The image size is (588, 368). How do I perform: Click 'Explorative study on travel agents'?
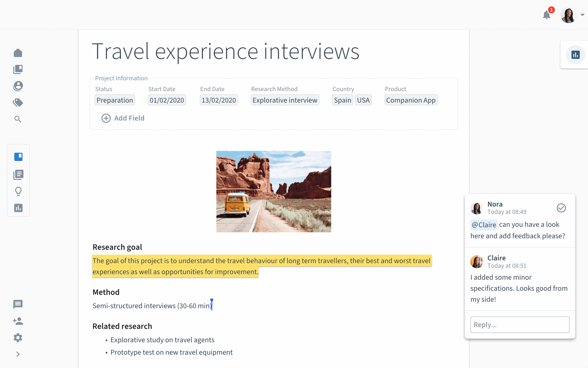click(162, 340)
